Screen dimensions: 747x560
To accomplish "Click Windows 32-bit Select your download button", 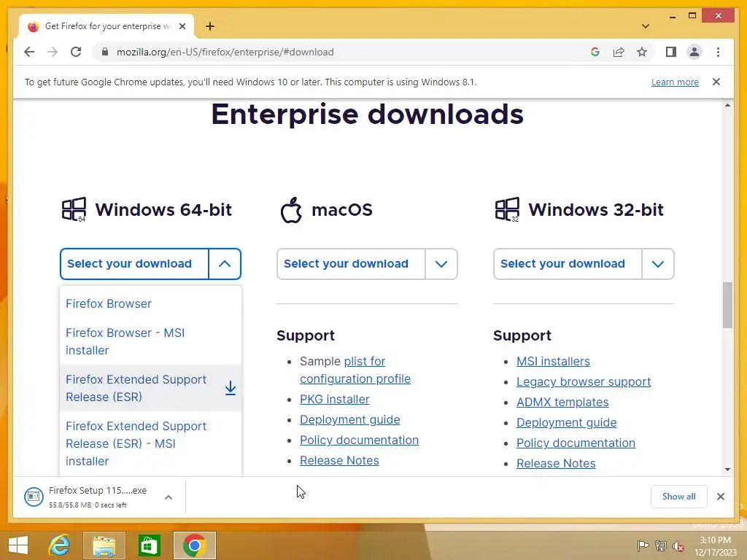I will (x=568, y=264).
